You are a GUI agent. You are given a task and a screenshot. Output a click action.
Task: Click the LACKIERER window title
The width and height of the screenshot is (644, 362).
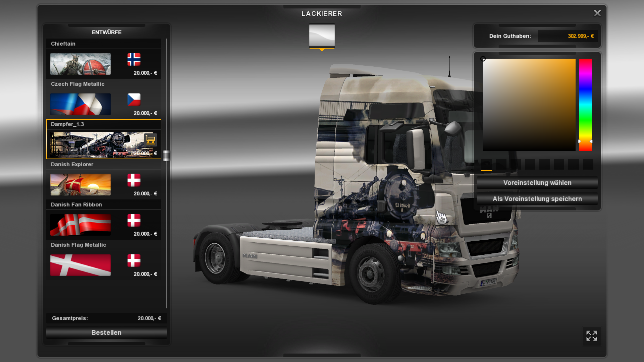(322, 14)
